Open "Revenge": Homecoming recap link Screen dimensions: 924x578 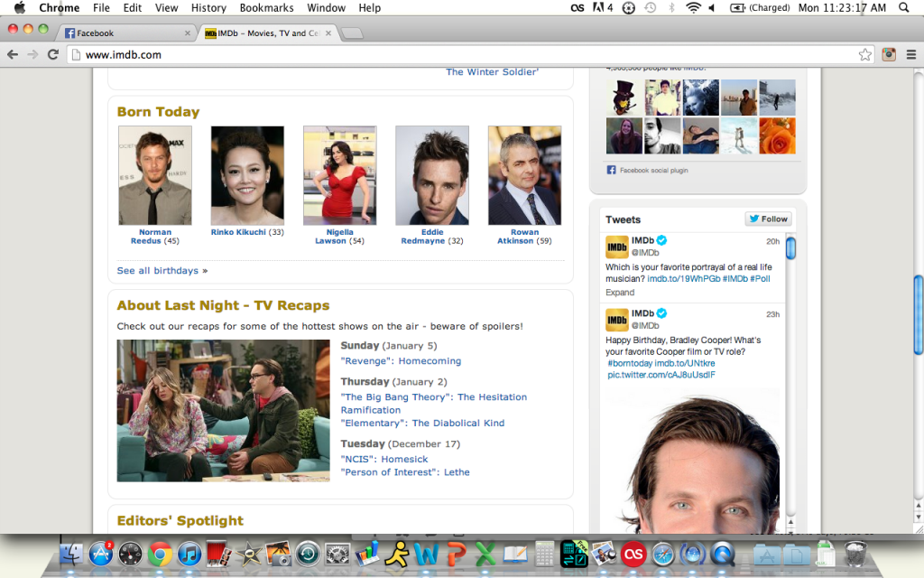click(x=401, y=361)
